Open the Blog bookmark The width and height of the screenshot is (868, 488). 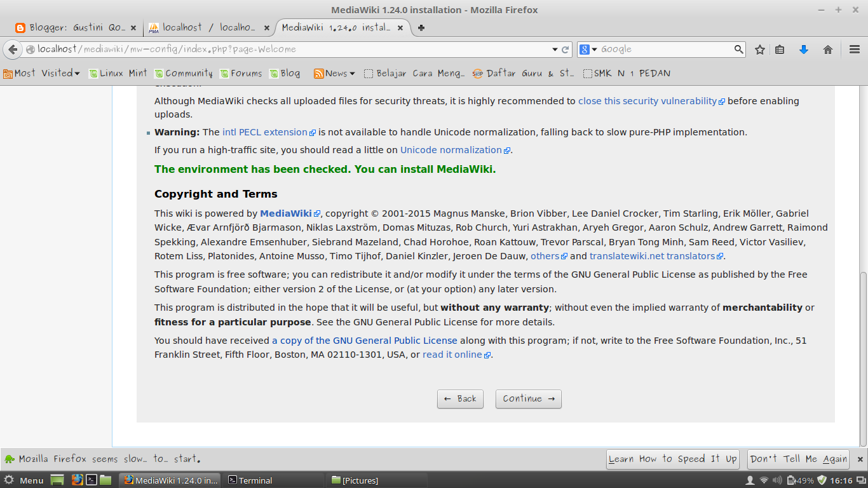(285, 73)
